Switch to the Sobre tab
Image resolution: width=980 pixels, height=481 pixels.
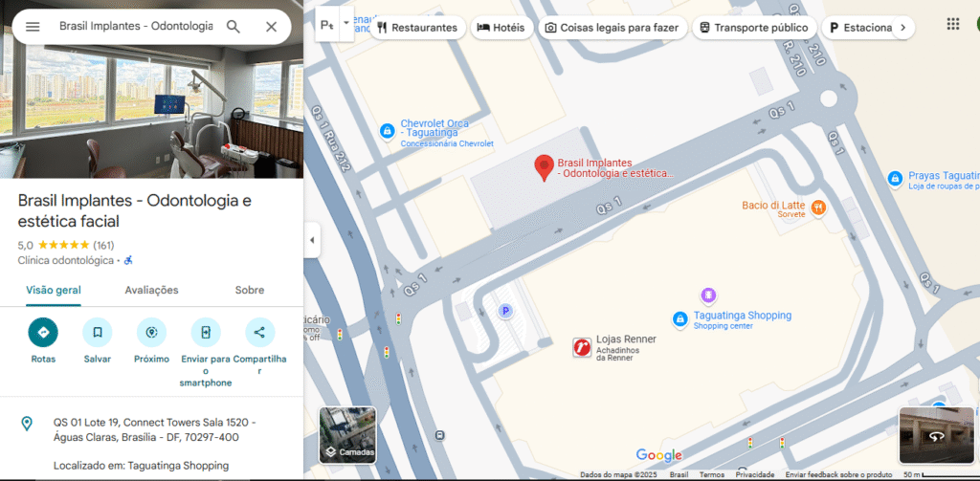(x=250, y=290)
